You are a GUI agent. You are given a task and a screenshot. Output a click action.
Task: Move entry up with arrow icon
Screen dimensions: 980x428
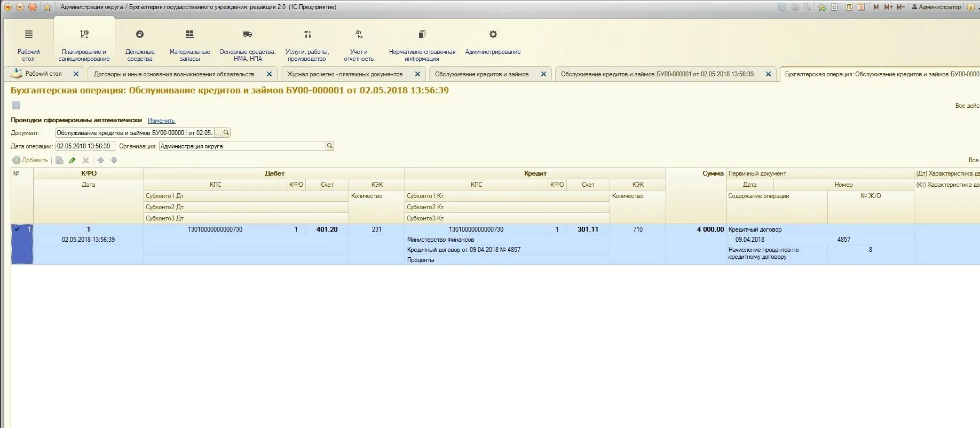100,160
